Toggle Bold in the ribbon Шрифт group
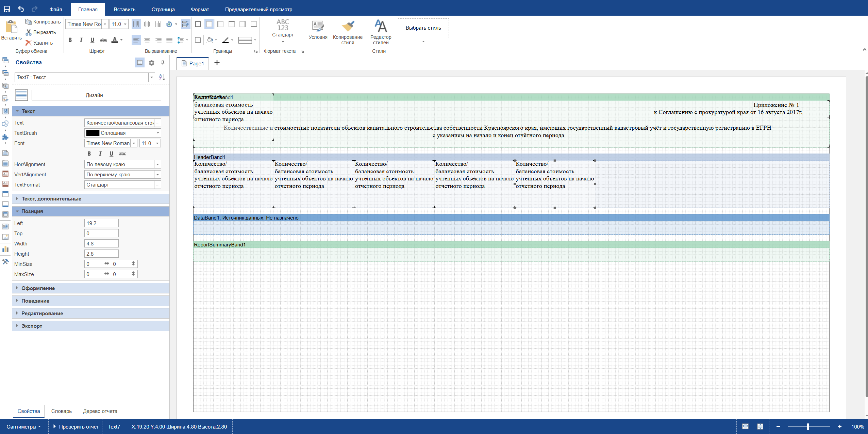 (70, 40)
